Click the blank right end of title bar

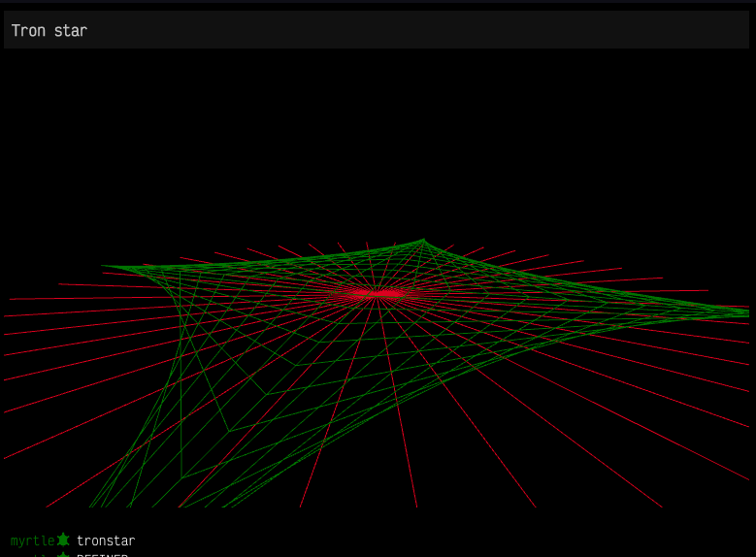[x=679, y=30]
